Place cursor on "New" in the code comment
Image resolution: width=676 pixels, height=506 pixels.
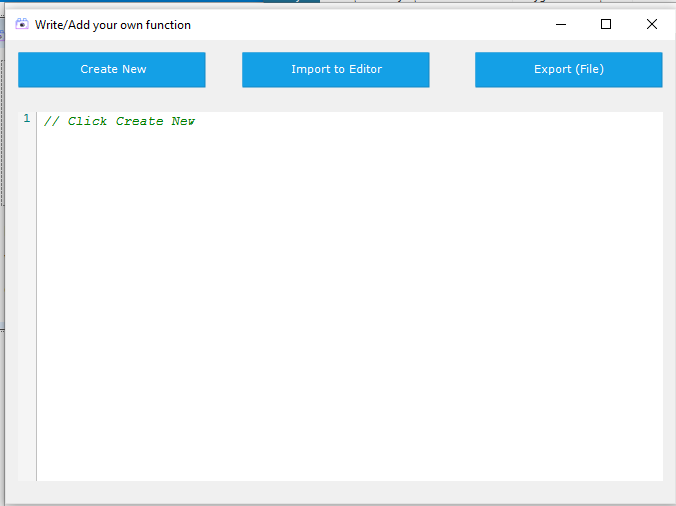click(x=183, y=121)
